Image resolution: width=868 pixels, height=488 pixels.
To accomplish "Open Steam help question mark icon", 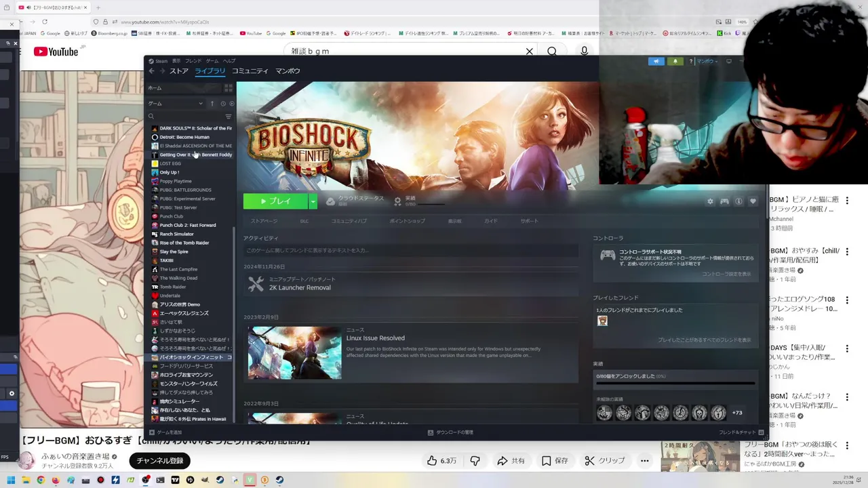I will tap(691, 61).
